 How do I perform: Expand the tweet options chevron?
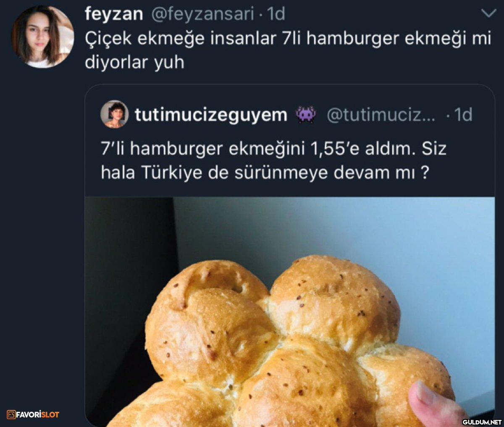[488, 15]
